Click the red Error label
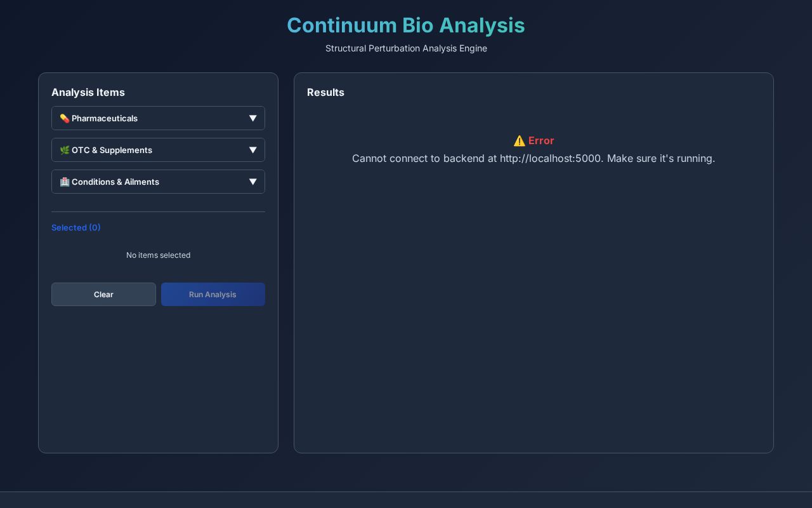 pyautogui.click(x=541, y=140)
